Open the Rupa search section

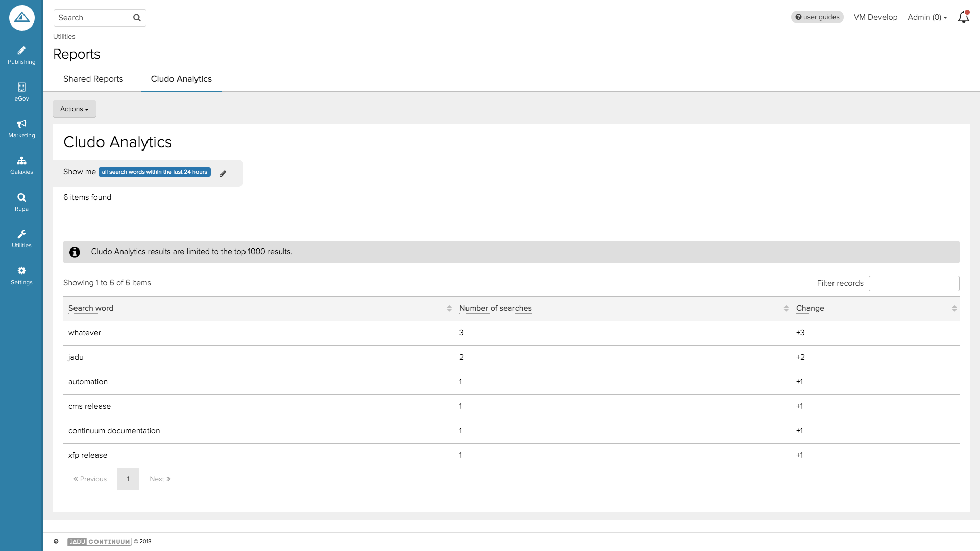pos(21,203)
